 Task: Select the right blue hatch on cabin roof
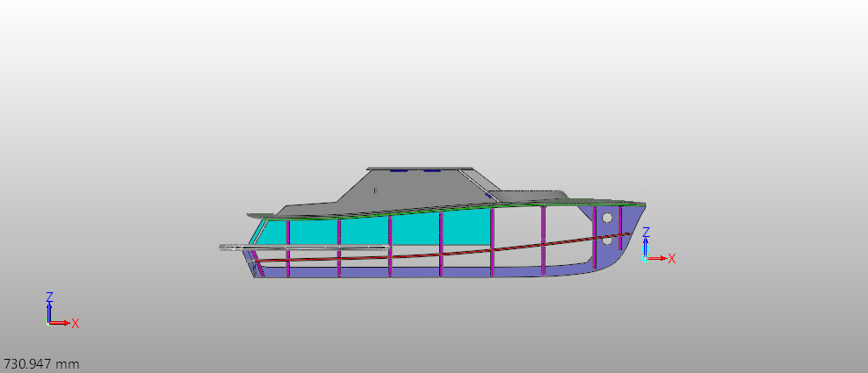pyautogui.click(x=432, y=171)
